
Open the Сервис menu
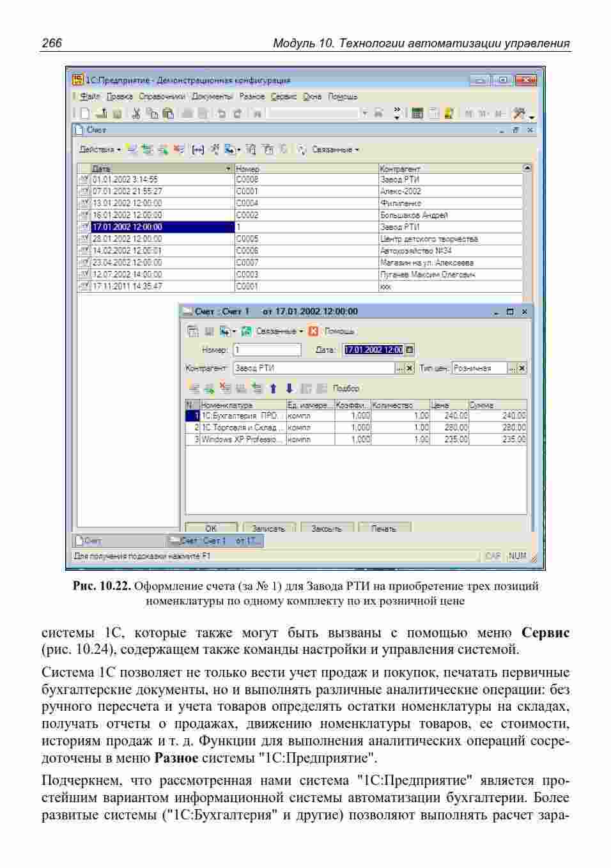point(284,97)
